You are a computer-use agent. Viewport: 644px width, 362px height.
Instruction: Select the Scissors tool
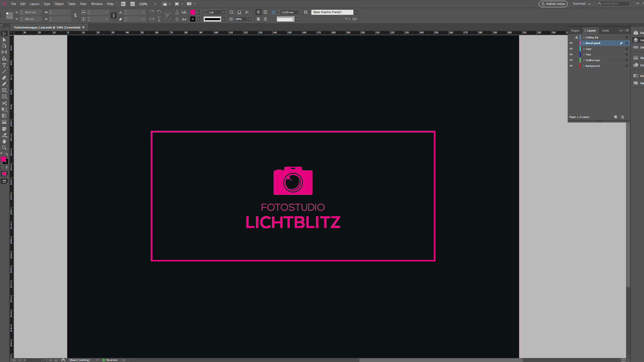click(x=5, y=103)
